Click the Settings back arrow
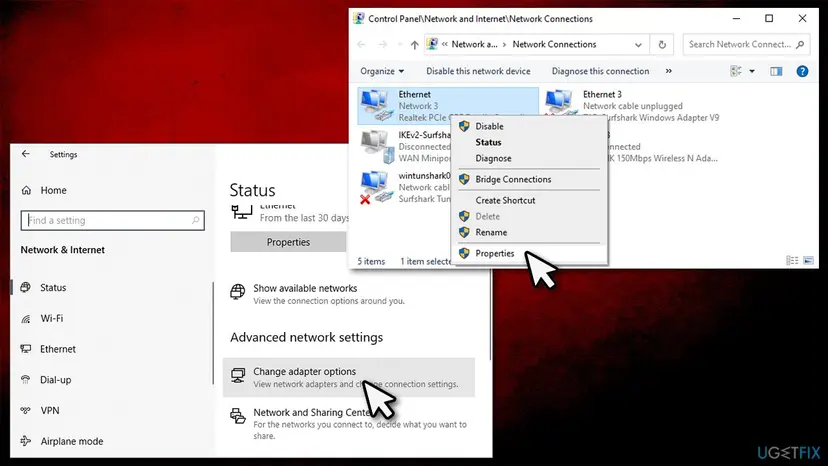The width and height of the screenshot is (828, 466). [x=26, y=154]
